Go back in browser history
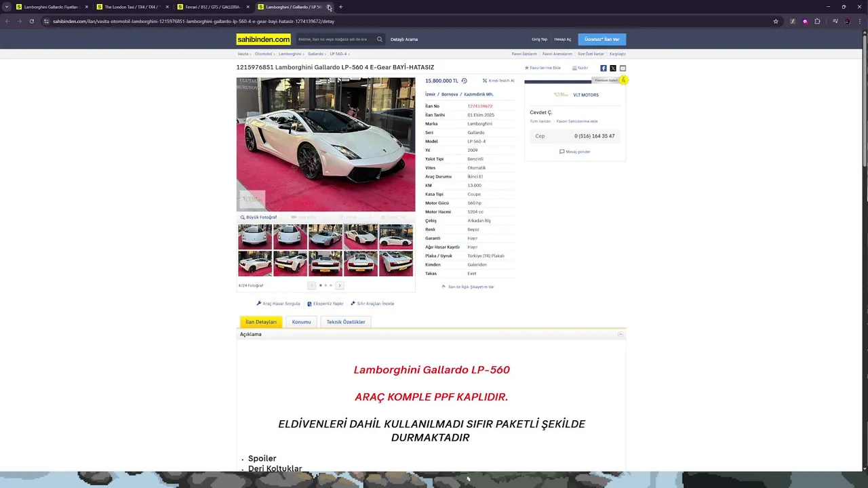This screenshot has width=868, height=488. coord(7,21)
